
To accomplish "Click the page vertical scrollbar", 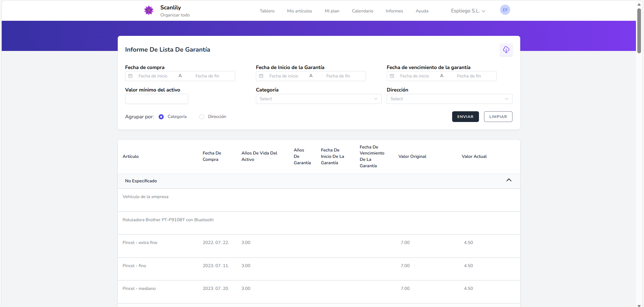I will 639,30.
